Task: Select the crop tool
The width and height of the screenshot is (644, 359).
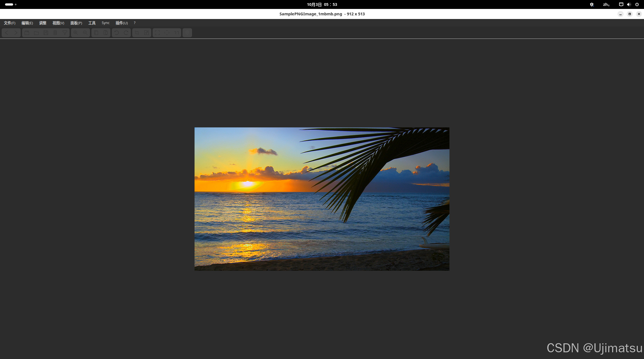Action: click(x=137, y=33)
